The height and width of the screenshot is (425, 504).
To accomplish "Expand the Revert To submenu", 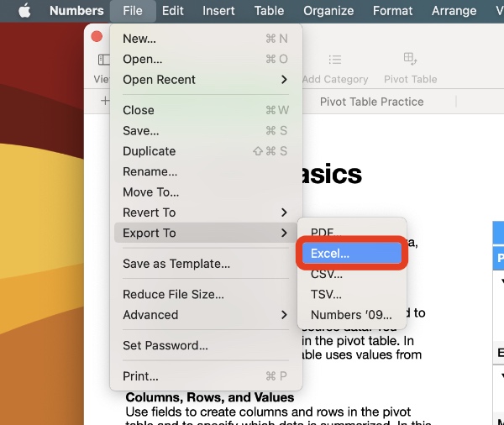I will (206, 212).
